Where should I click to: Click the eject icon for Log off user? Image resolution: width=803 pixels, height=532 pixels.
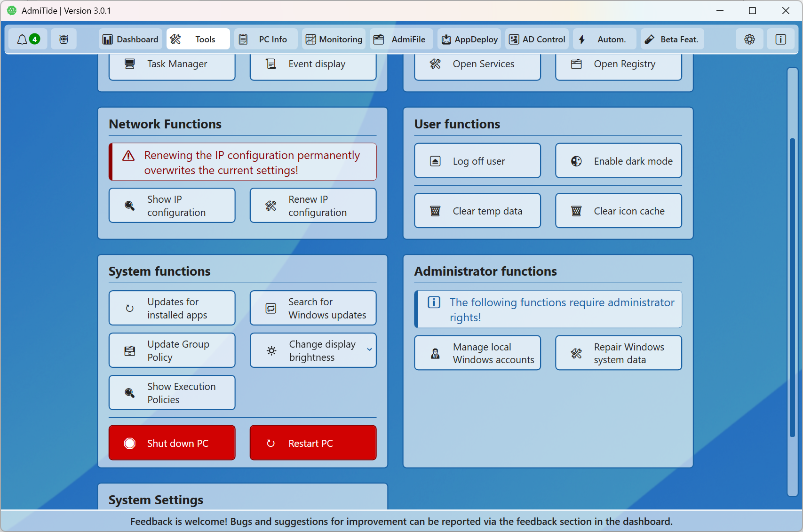click(x=435, y=161)
